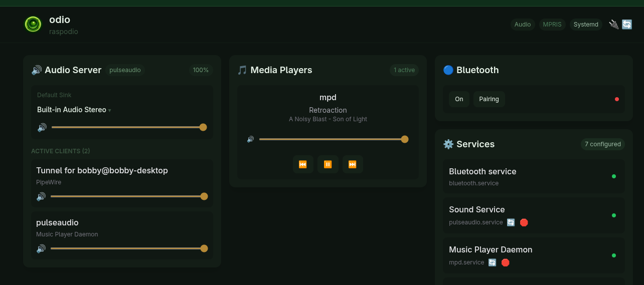Select the Systemd header tab

point(586,25)
